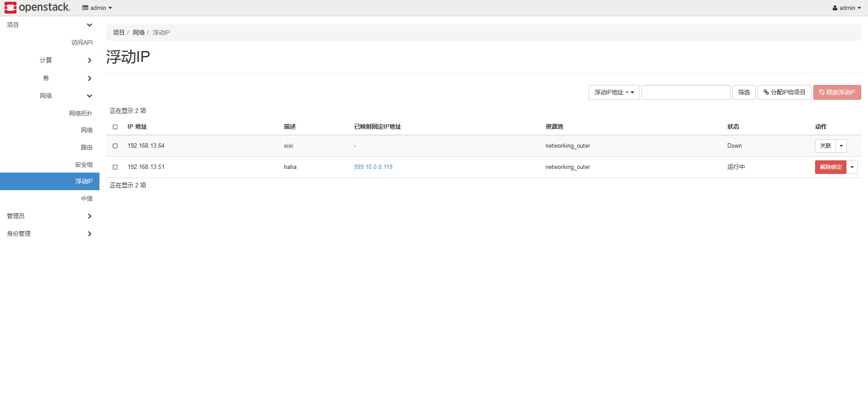Click the filter text input field

pyautogui.click(x=685, y=92)
